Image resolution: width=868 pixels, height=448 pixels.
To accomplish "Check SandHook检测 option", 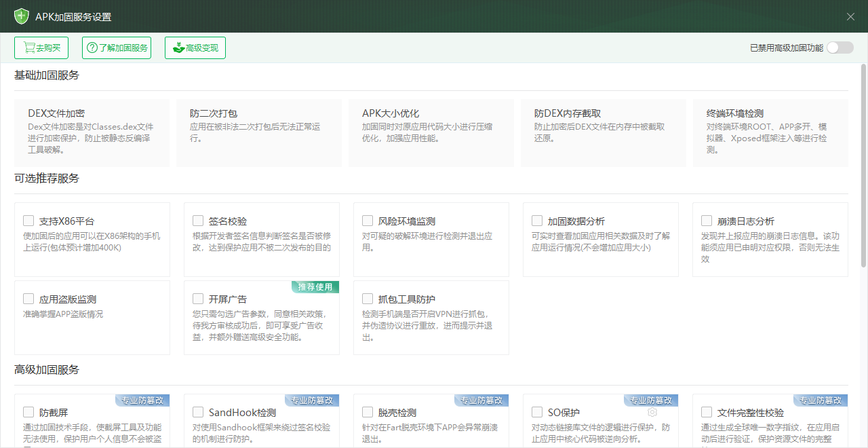I will [198, 412].
